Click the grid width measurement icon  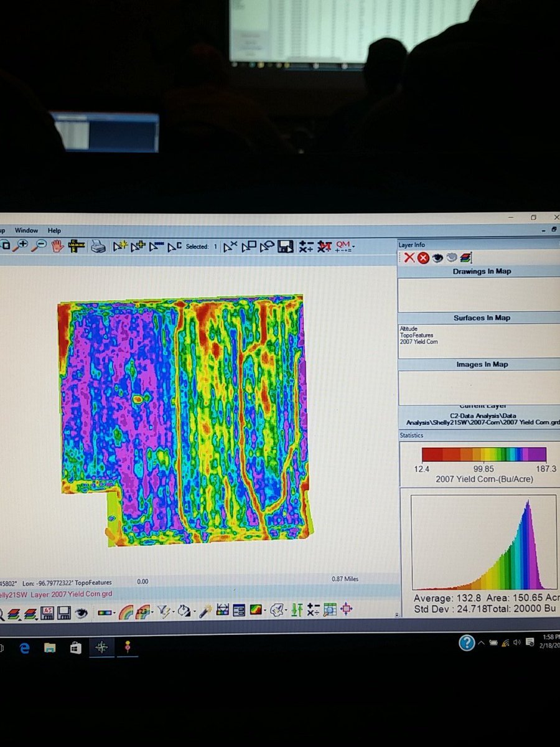222,611
